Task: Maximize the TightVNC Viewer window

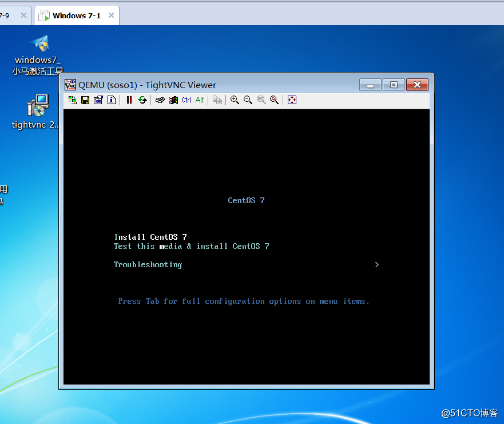Action: click(394, 85)
